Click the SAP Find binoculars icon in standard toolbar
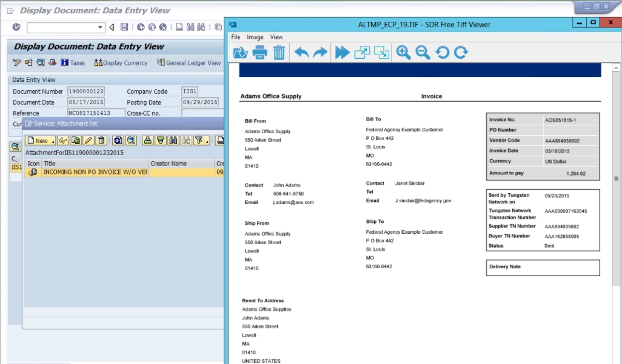The width and height of the screenshot is (622, 364). coord(190,27)
